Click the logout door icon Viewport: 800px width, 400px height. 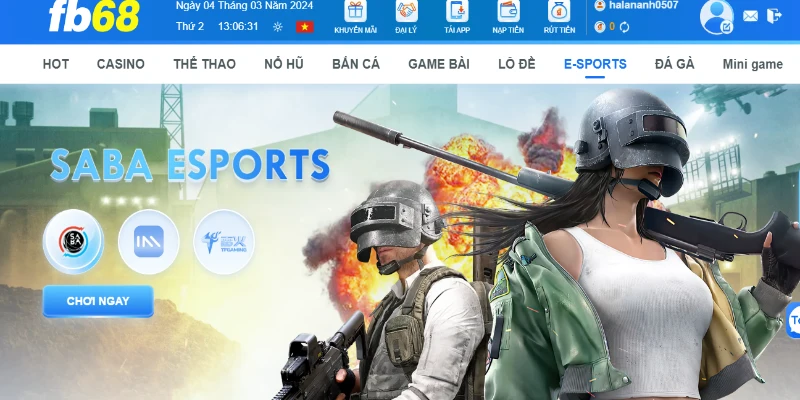coord(774,16)
